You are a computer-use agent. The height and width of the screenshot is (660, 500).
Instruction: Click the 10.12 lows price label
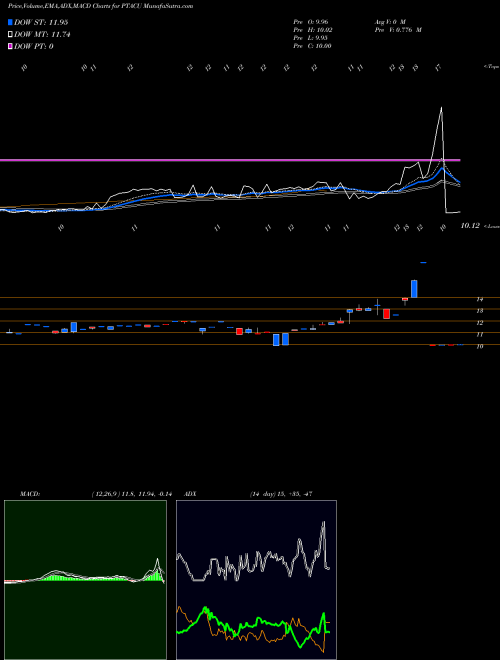[470, 226]
